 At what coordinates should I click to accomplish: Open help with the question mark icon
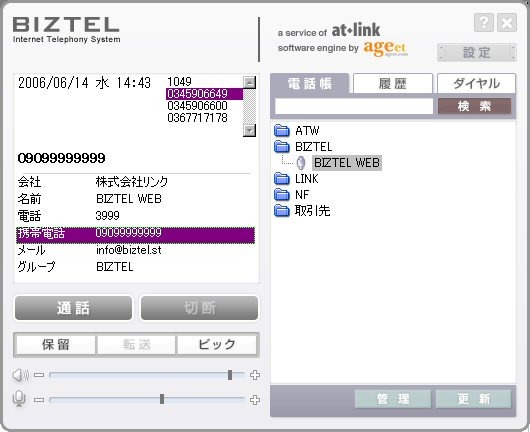(484, 23)
